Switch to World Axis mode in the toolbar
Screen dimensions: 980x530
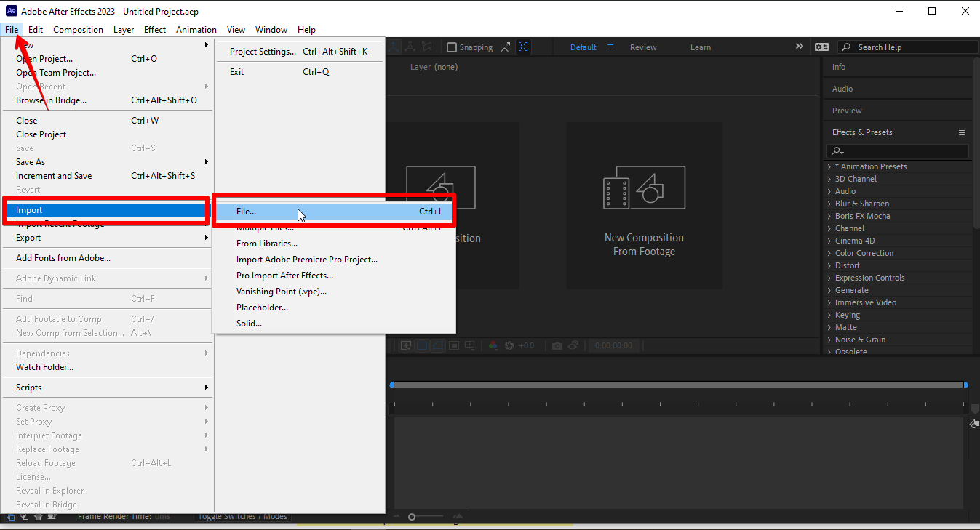pos(410,47)
